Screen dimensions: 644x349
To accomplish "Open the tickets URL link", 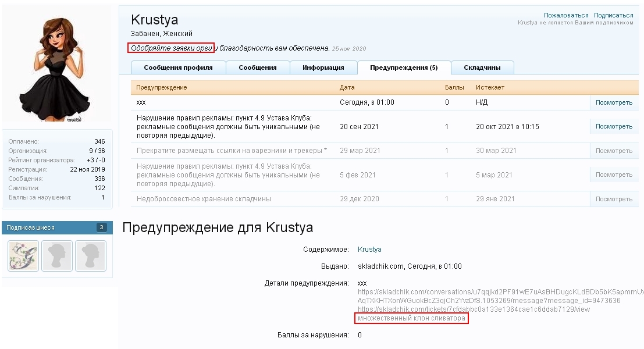I will pyautogui.click(x=473, y=310).
